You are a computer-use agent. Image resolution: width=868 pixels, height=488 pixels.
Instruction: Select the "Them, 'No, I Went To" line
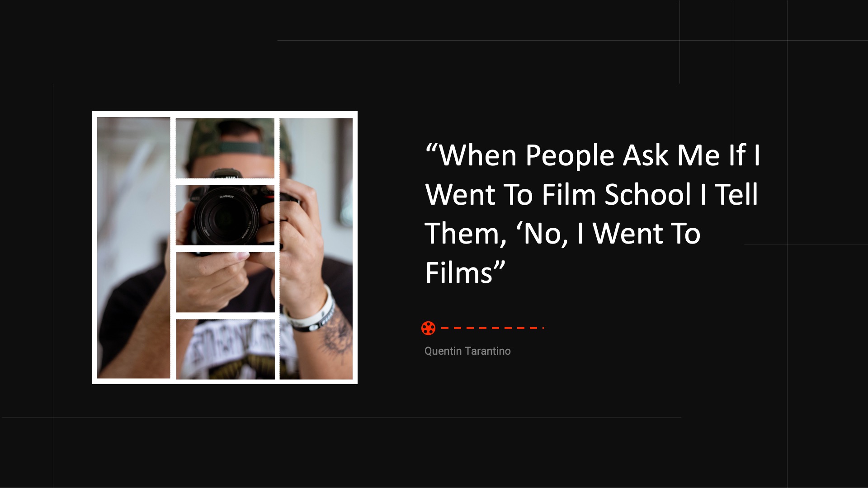point(562,234)
